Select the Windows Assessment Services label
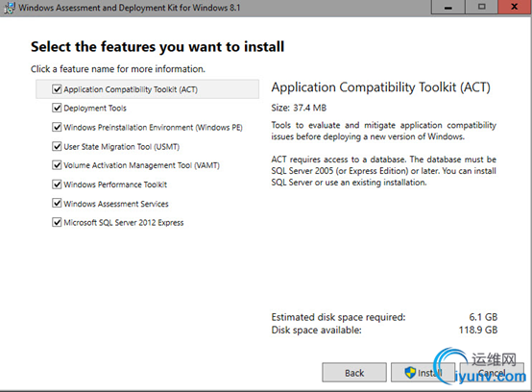The image size is (532, 392). [116, 204]
